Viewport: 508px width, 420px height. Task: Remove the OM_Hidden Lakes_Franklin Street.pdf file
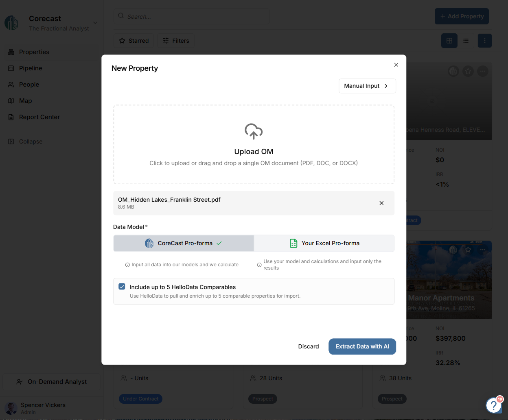(x=381, y=203)
